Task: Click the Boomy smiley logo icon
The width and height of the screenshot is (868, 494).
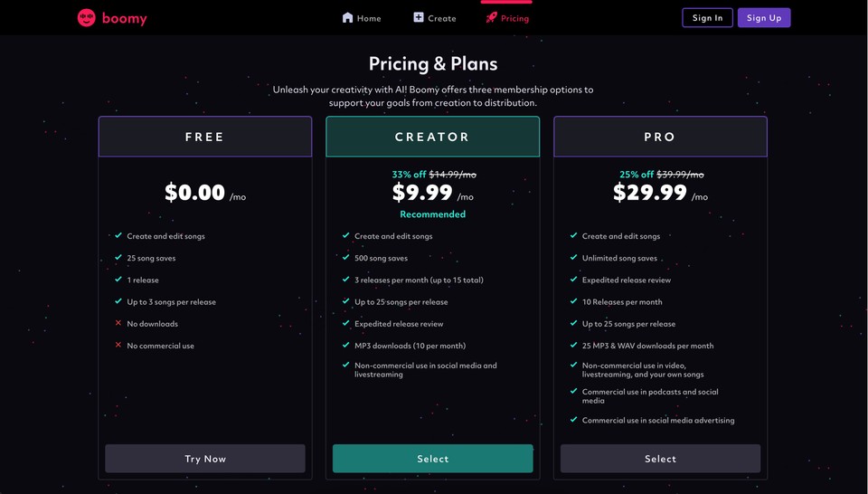Action: pos(87,18)
